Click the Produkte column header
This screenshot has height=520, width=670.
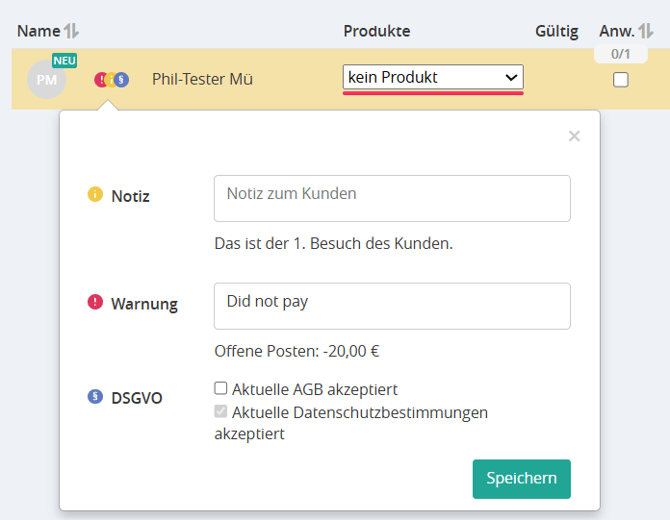point(377,31)
